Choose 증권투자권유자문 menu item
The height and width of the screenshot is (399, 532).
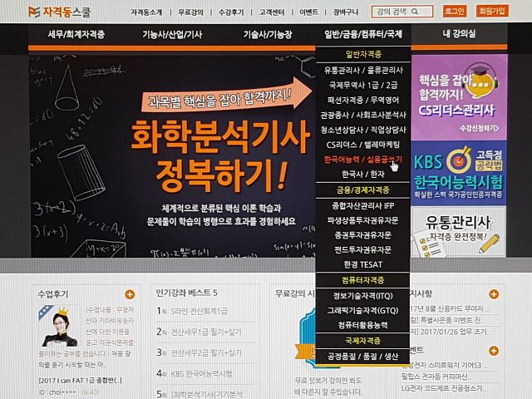coord(363,235)
